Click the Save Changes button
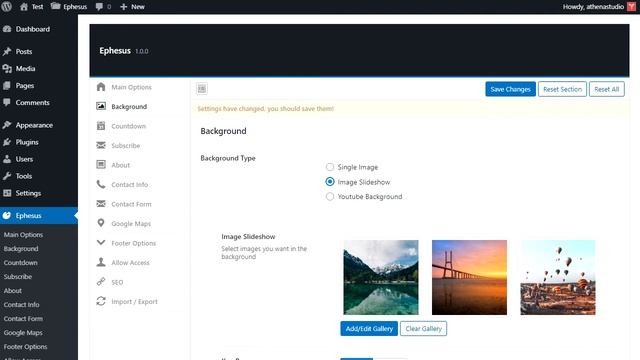The height and width of the screenshot is (360, 640). [x=510, y=89]
